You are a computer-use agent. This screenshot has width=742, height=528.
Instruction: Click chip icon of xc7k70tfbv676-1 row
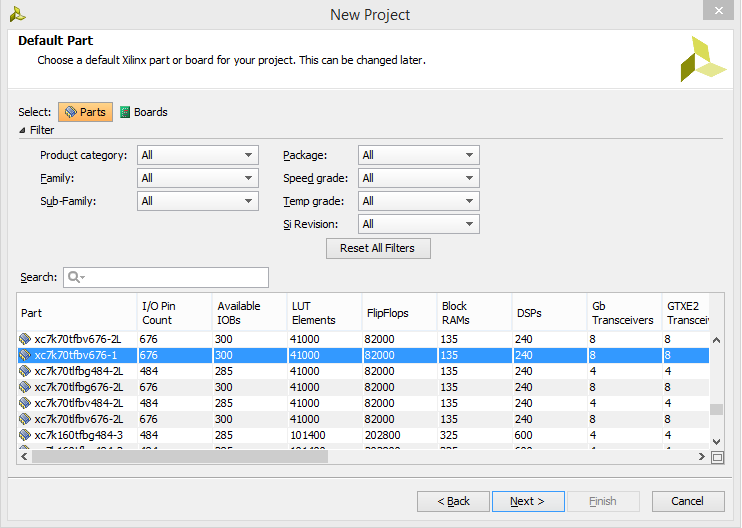(25, 355)
